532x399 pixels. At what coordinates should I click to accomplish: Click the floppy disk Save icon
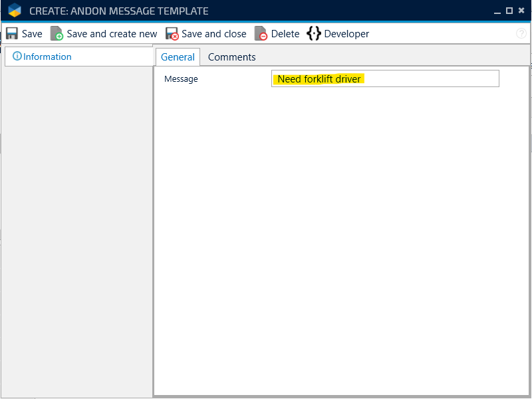pyautogui.click(x=12, y=34)
